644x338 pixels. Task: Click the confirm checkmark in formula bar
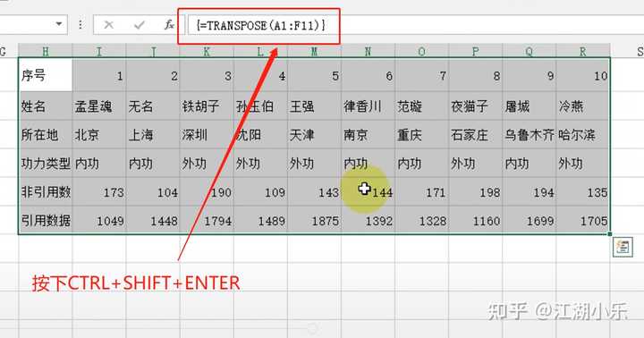point(140,25)
